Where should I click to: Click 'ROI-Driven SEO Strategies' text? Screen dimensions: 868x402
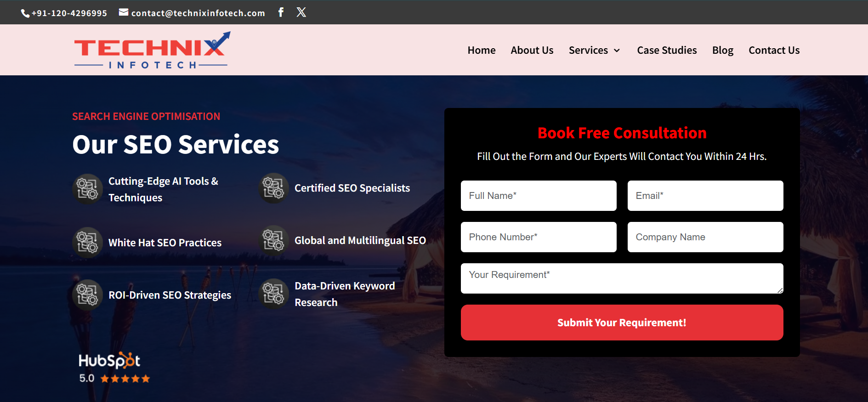(x=170, y=295)
